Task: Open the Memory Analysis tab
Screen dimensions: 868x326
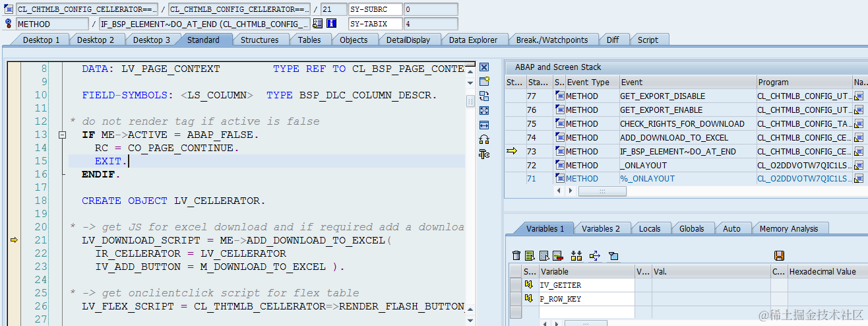Action: 789,228
